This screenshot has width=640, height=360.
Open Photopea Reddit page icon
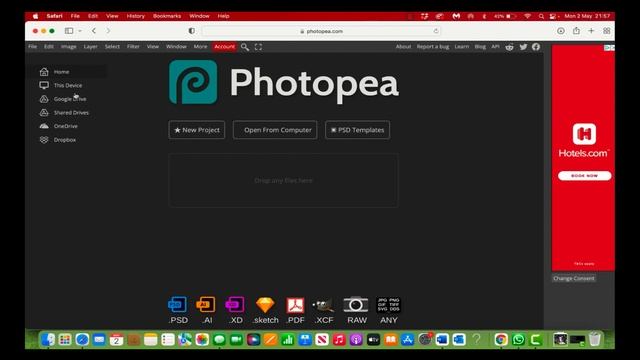[509, 47]
